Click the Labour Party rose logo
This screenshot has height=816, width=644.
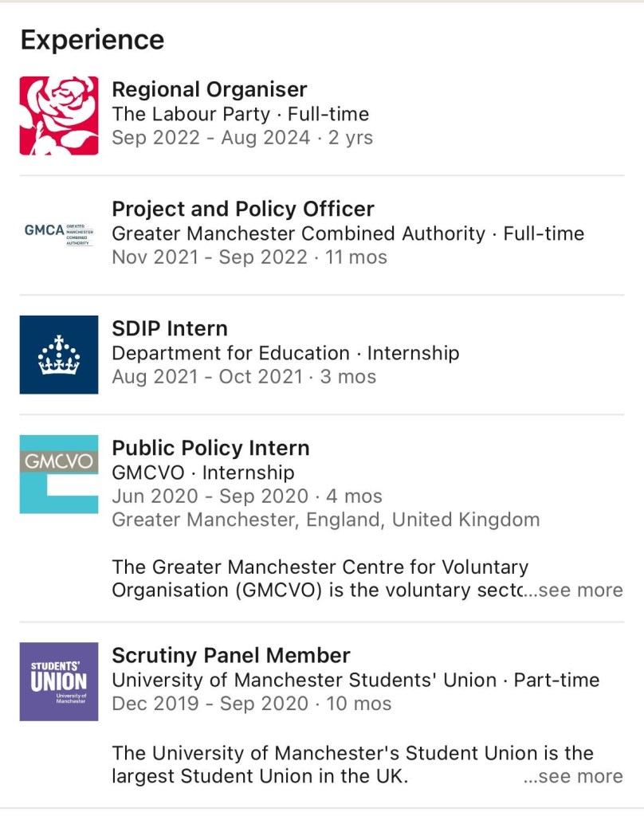click(59, 116)
